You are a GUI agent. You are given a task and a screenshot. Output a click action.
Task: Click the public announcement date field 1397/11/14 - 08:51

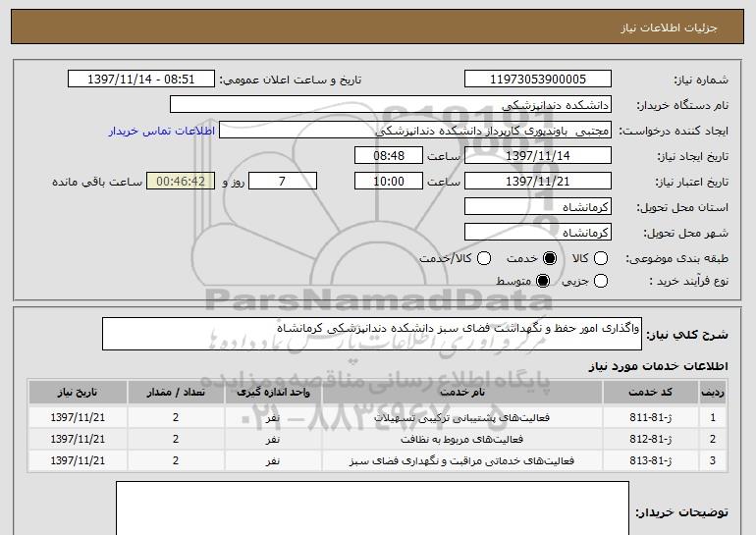[141, 80]
